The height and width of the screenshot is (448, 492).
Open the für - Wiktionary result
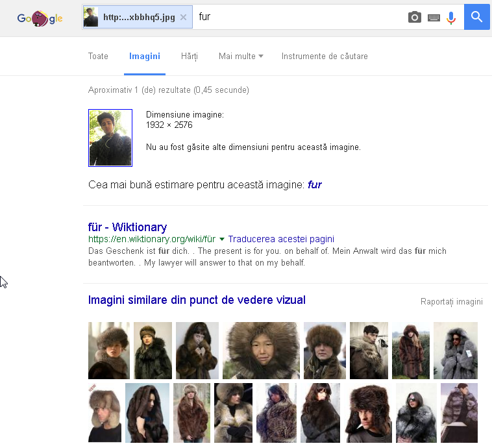[127, 227]
